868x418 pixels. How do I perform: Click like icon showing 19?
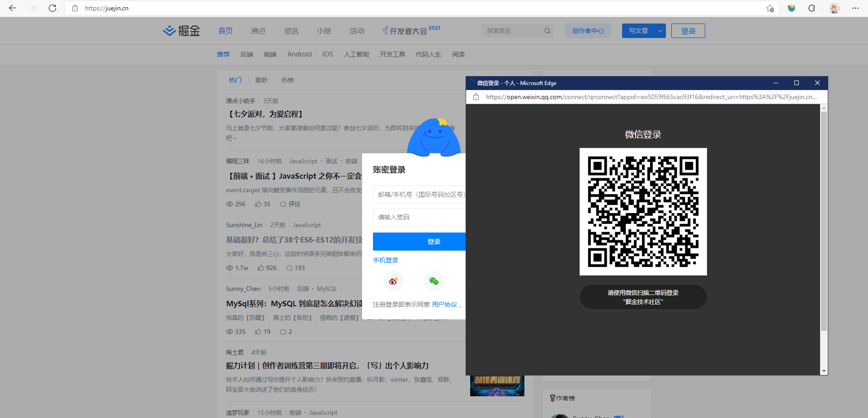click(x=258, y=332)
